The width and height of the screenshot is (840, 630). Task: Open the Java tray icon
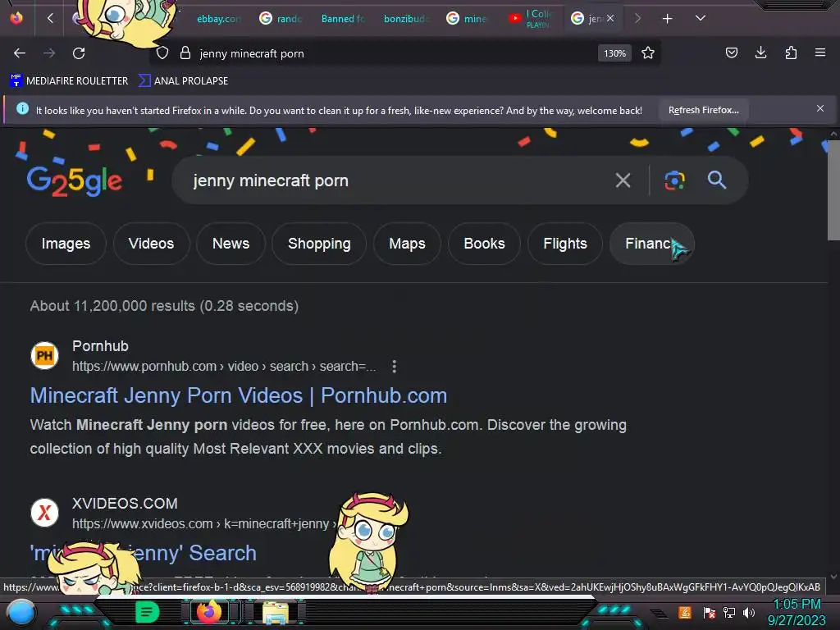[x=685, y=612]
